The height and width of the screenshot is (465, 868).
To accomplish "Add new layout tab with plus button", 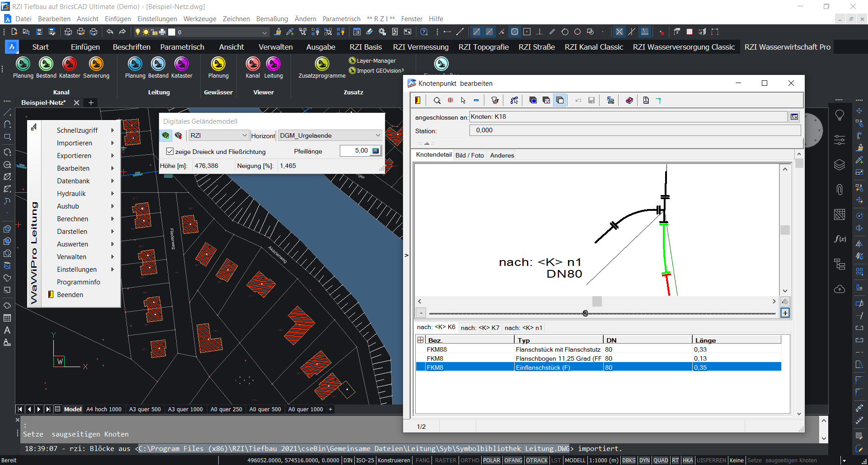I will click(x=330, y=409).
